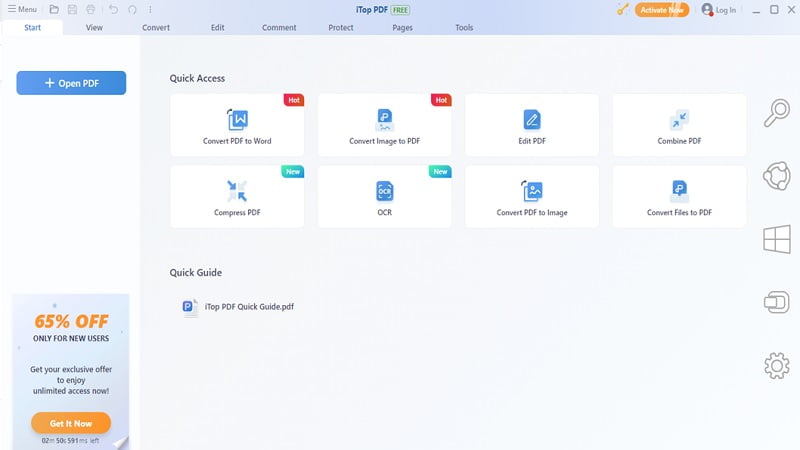The width and height of the screenshot is (800, 450).
Task: Click the Log In text link
Action: (x=726, y=10)
